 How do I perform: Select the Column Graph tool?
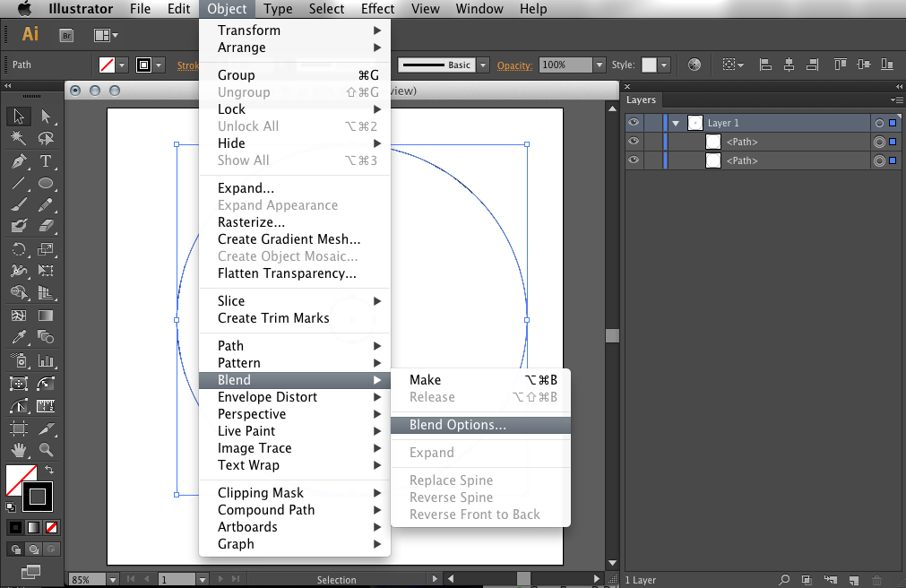point(46,361)
